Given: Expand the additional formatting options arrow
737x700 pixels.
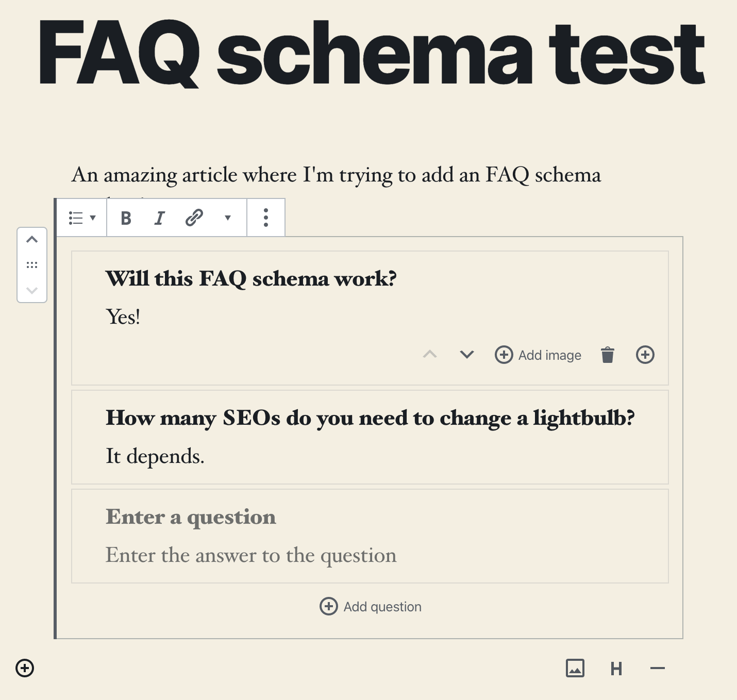Looking at the screenshot, I should 228,218.
